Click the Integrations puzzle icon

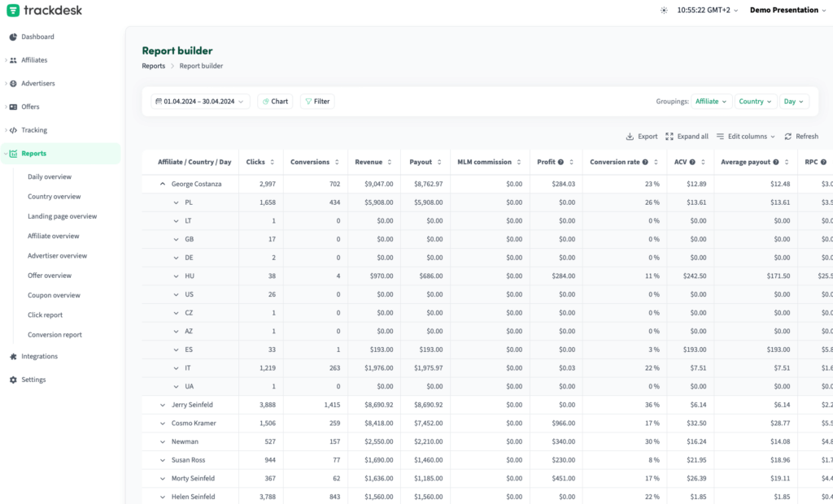[x=13, y=356]
